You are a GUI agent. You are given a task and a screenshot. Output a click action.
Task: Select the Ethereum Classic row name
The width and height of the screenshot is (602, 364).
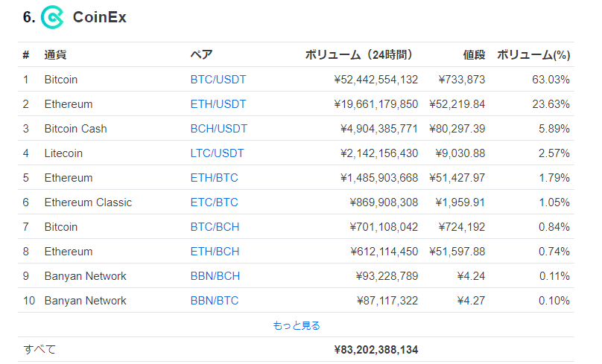coord(88,202)
